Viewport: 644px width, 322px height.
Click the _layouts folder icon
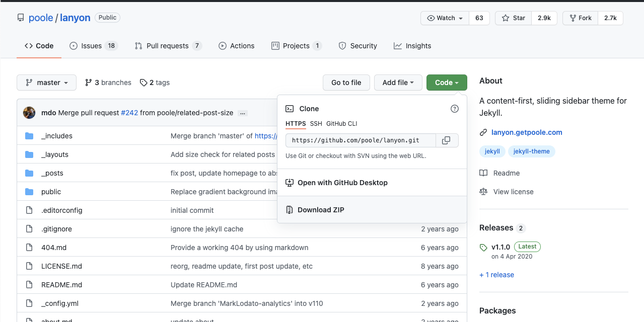coord(29,154)
